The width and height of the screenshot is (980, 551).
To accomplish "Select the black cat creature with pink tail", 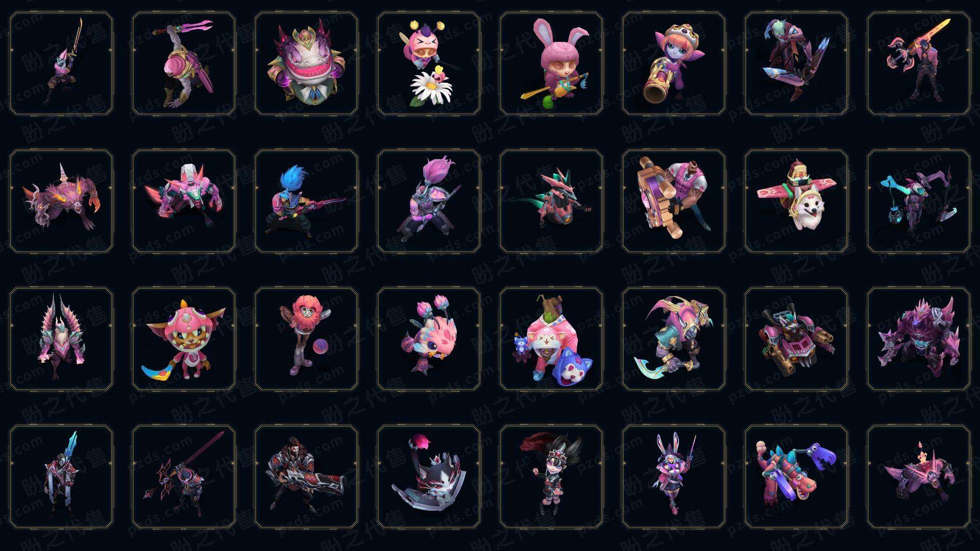I will 429,477.
